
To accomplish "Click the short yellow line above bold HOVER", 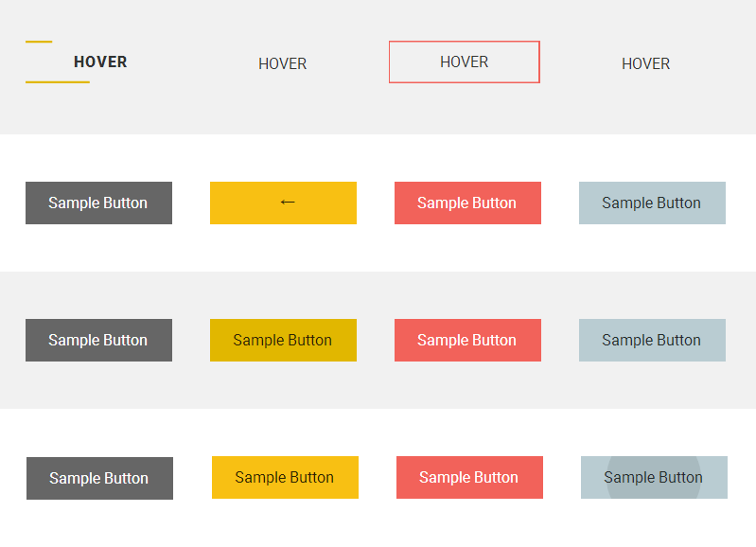I will [39, 42].
